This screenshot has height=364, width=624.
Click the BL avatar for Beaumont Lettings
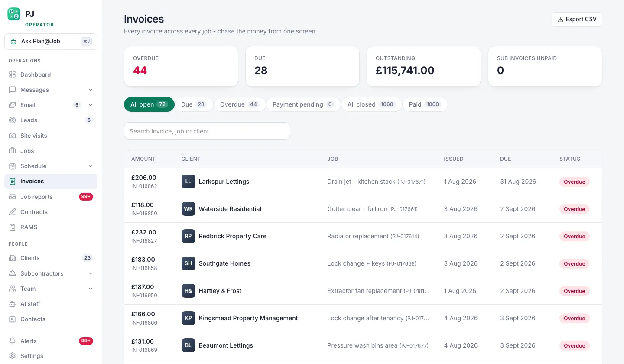188,345
